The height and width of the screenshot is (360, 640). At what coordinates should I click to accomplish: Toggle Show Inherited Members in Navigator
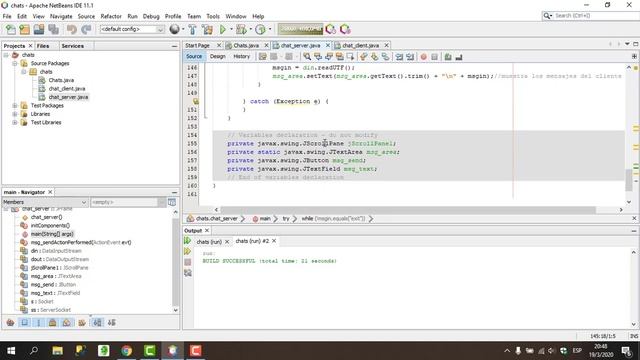(11, 322)
